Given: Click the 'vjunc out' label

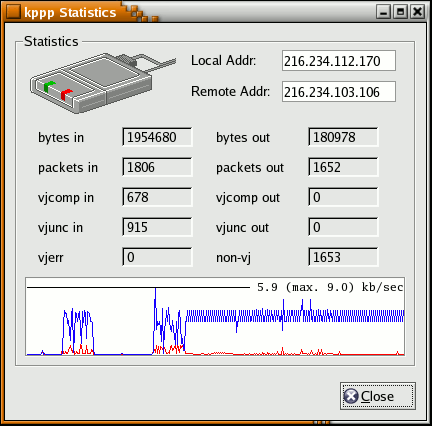Looking at the screenshot, I should click(242, 228).
